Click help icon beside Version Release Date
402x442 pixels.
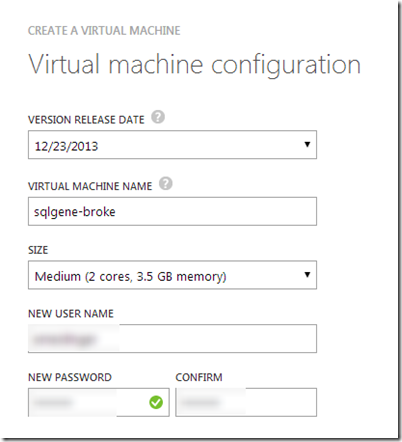point(158,117)
